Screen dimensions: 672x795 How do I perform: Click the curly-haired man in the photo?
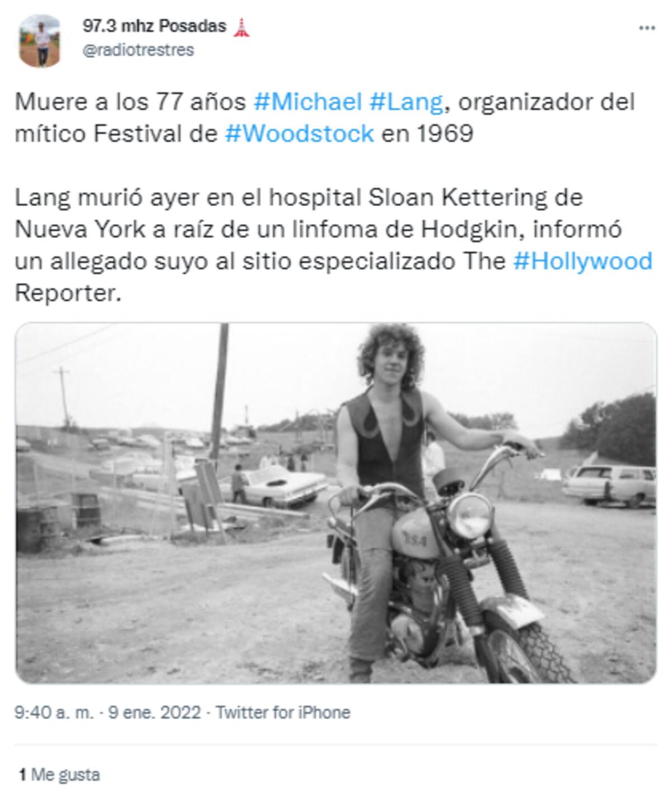pyautogui.click(x=386, y=476)
